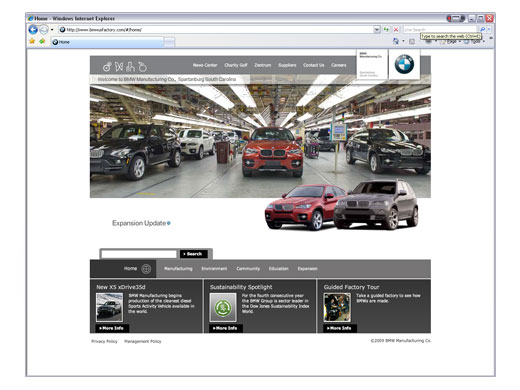Open the Manufacturing navigation item
Screen dimensions: 520x390
pyautogui.click(x=178, y=269)
